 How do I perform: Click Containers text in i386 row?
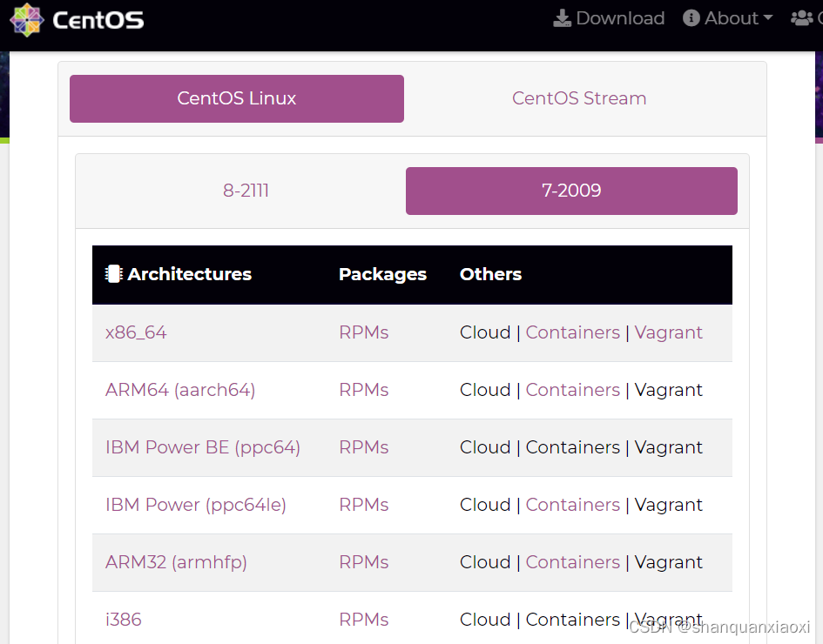click(x=573, y=620)
